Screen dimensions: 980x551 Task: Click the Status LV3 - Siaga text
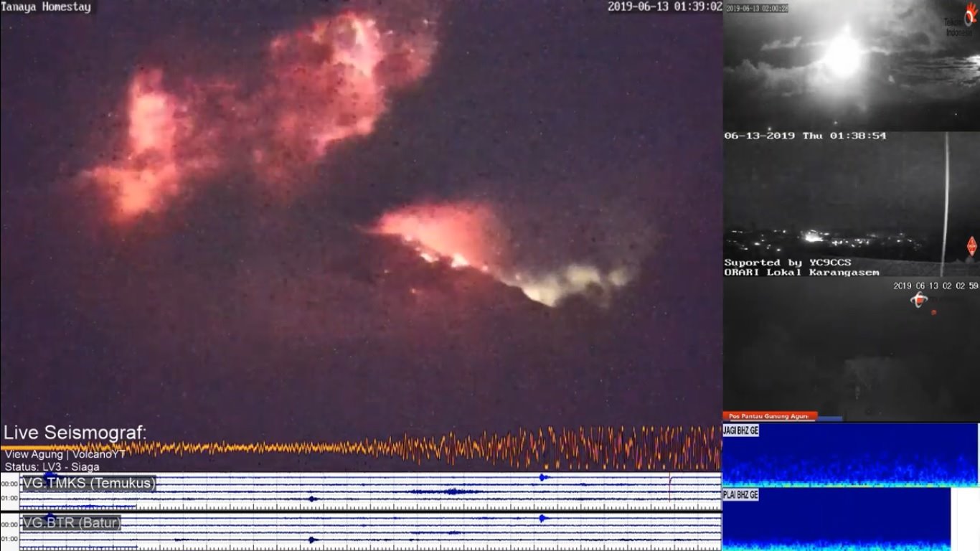click(52, 467)
